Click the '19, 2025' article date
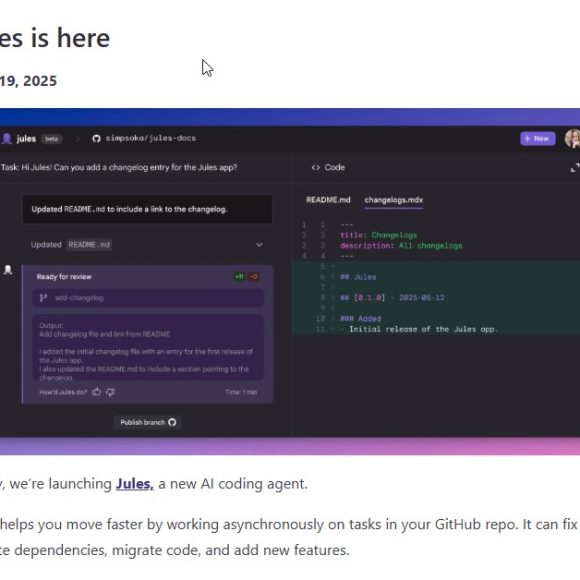This screenshot has height=580, width=580. [x=28, y=81]
